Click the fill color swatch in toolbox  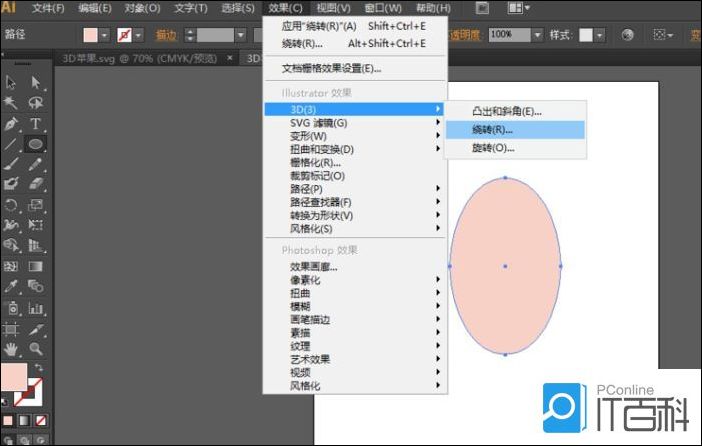click(15, 378)
